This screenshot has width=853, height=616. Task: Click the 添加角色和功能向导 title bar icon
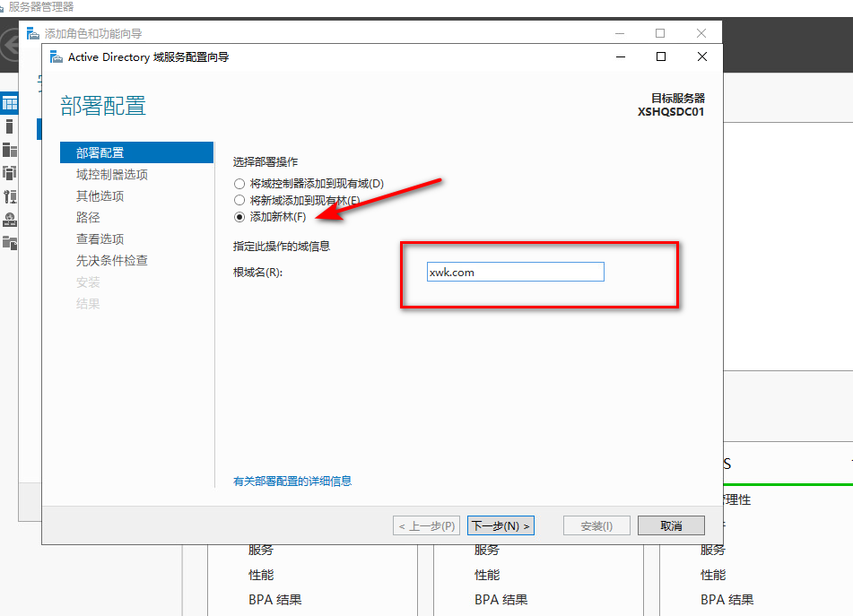(32, 34)
